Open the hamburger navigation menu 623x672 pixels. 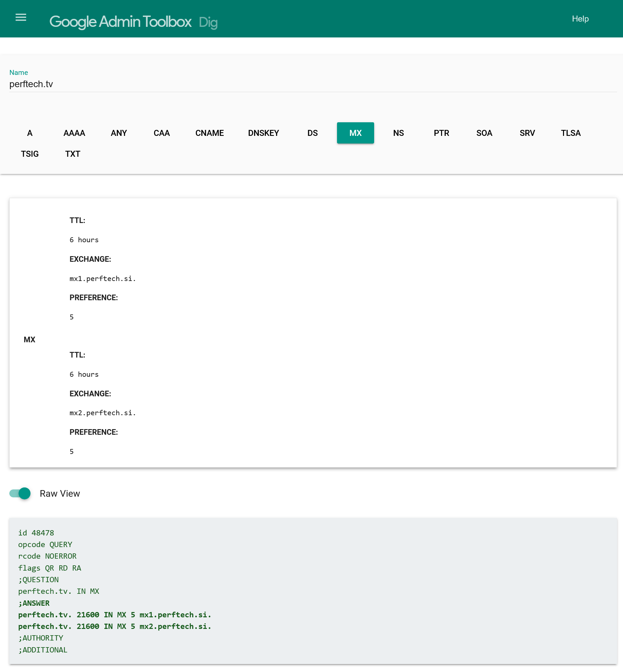tap(21, 18)
